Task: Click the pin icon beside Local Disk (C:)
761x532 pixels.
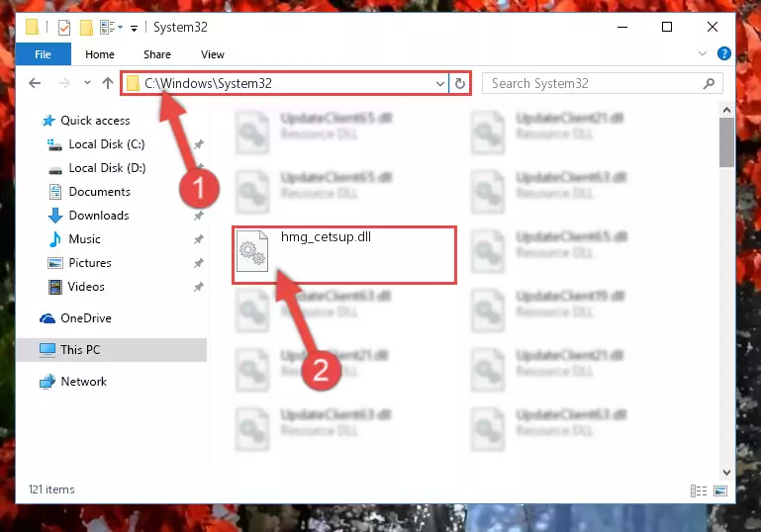Action: pos(199,144)
